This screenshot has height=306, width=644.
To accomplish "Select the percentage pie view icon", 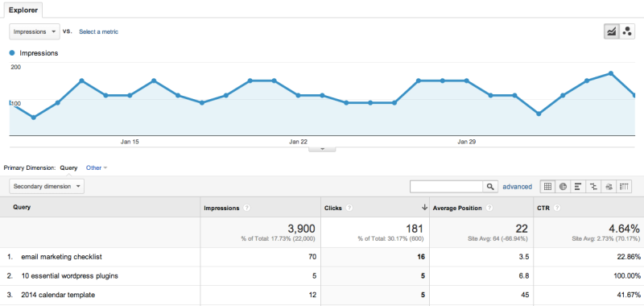I will tap(563, 187).
